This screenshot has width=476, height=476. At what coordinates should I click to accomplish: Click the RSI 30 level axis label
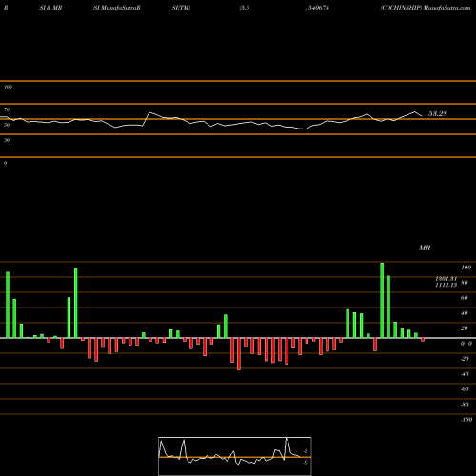click(x=7, y=140)
